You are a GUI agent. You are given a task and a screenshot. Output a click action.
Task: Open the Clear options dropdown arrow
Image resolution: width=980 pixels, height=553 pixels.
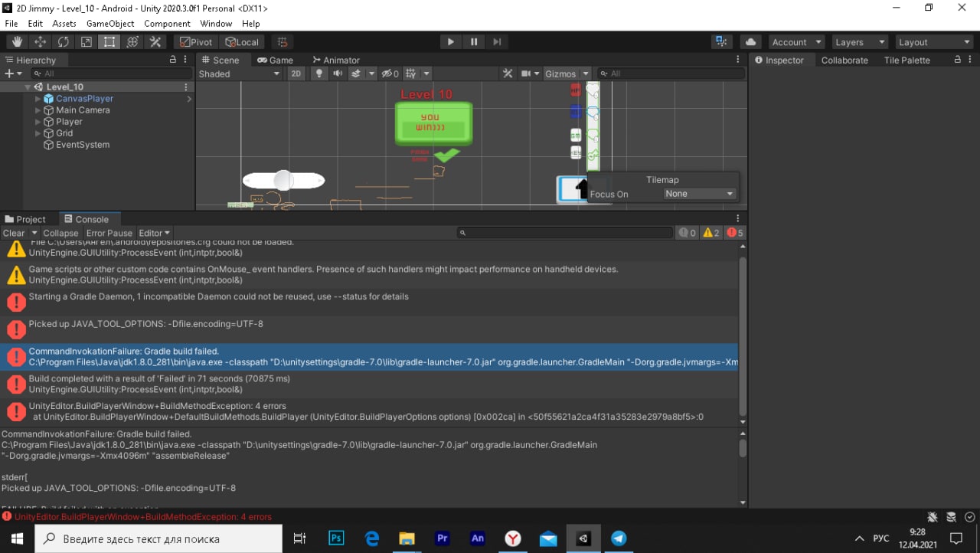click(x=34, y=233)
